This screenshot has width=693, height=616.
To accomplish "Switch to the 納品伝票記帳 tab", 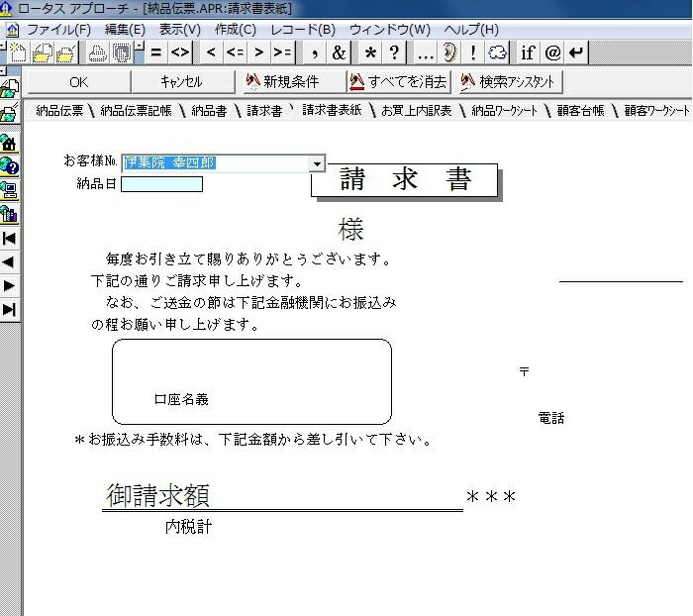I will coord(137,111).
